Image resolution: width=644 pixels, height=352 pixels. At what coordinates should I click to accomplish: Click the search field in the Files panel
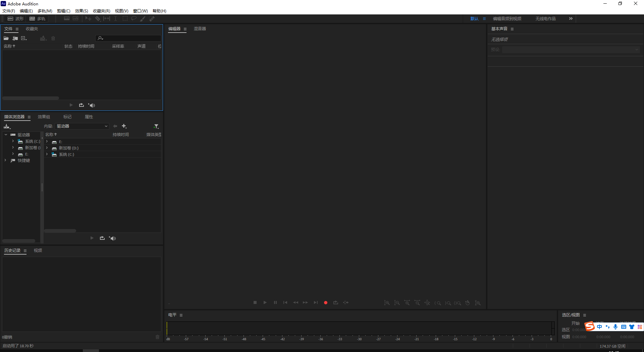click(x=128, y=38)
